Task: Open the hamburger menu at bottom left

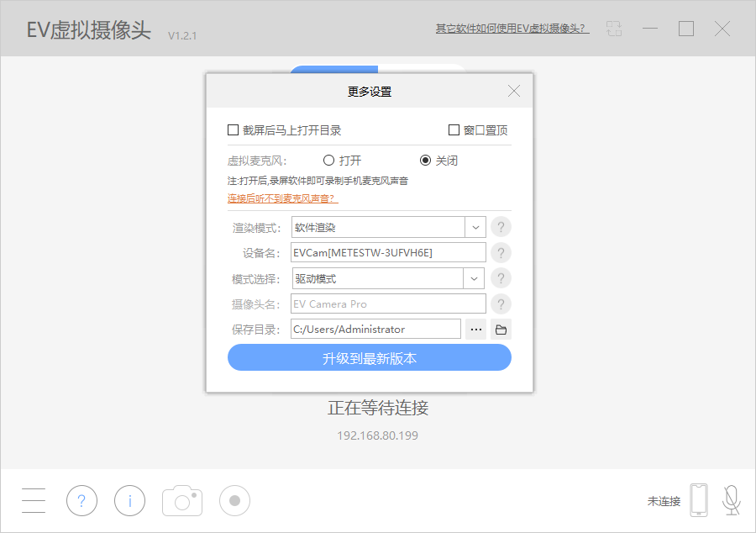Action: 34,499
